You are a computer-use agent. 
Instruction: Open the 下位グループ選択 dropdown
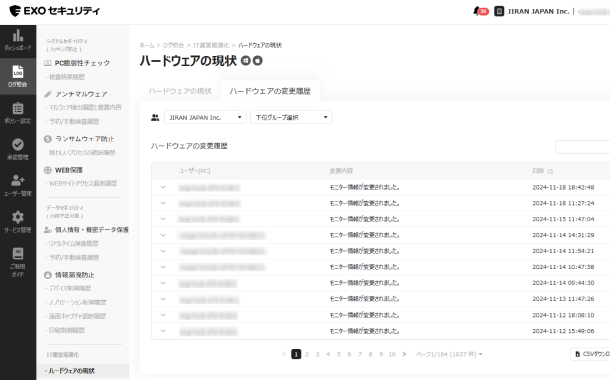click(291, 117)
